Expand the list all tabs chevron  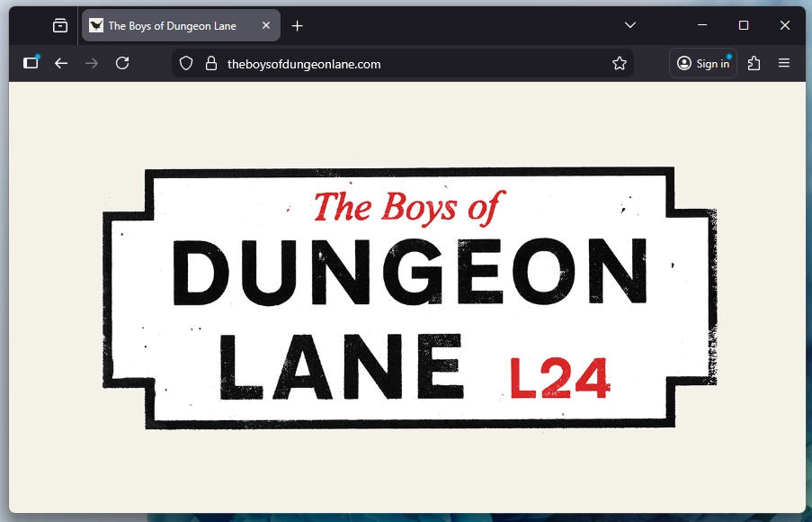coord(630,25)
